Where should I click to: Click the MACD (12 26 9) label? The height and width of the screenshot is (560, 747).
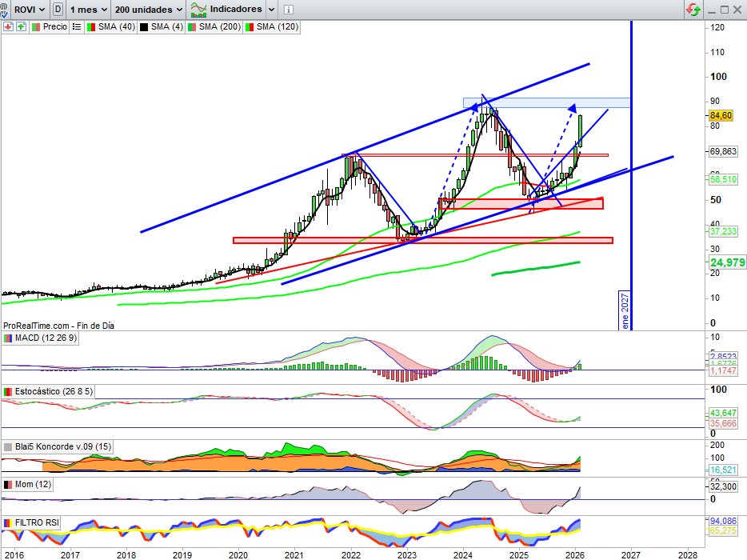point(41,338)
